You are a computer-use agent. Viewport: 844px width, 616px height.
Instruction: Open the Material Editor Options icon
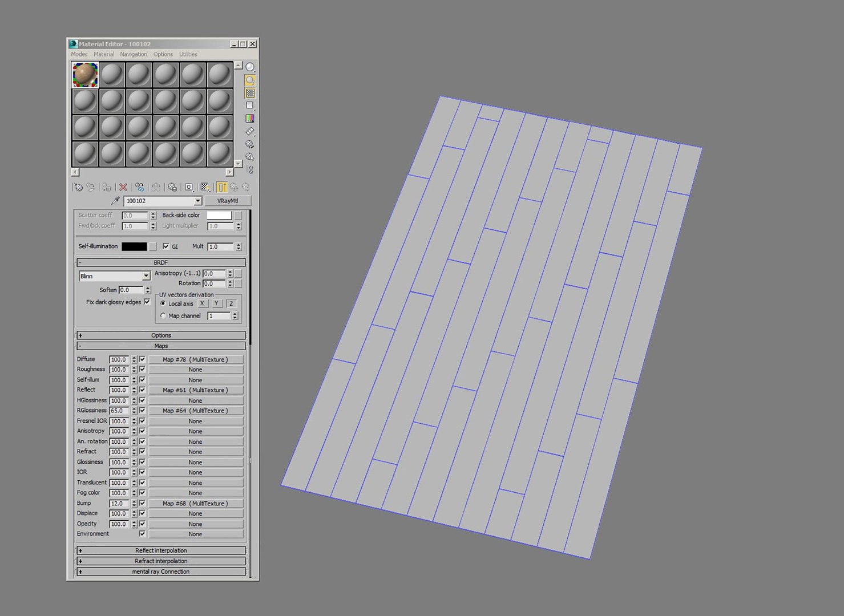click(250, 144)
